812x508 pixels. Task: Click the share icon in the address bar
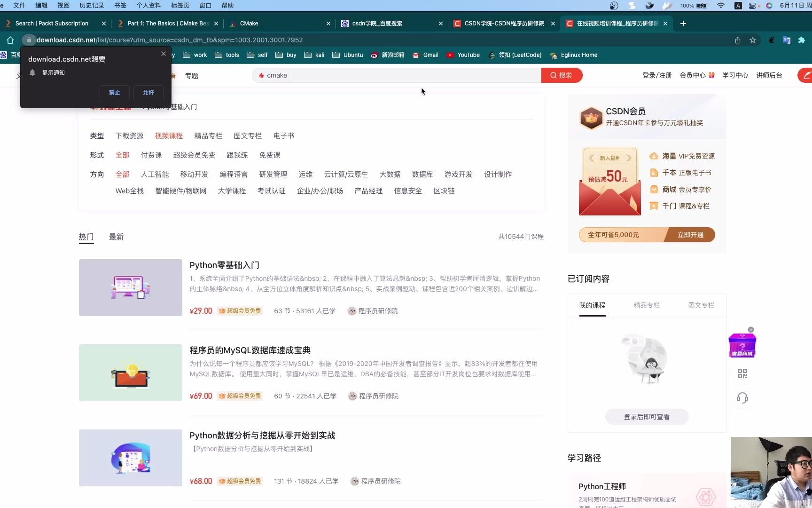(738, 40)
